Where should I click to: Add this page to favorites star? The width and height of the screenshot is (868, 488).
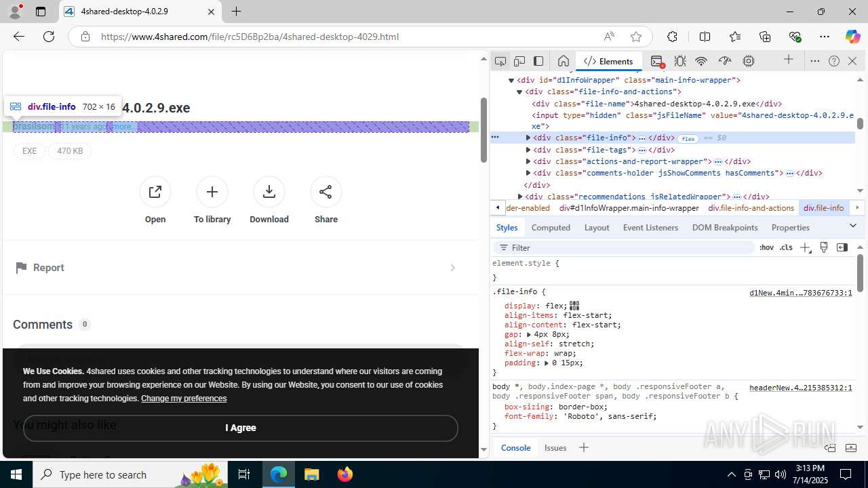[636, 37]
